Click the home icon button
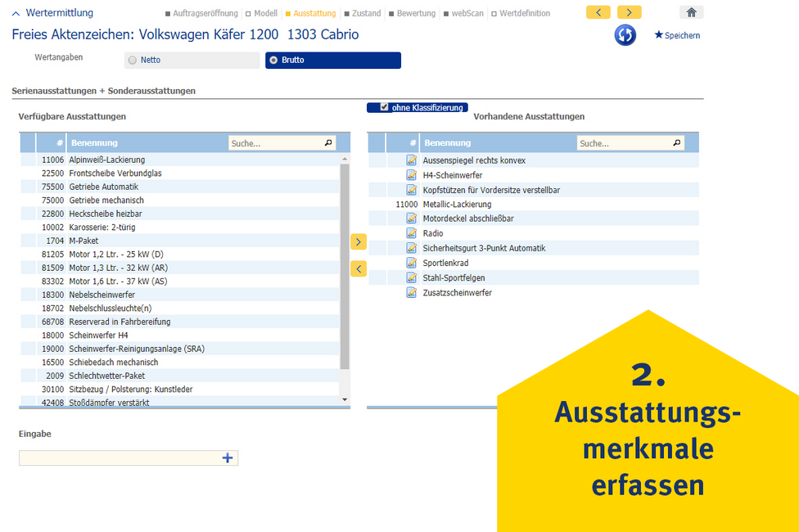The height and width of the screenshot is (532, 799). coord(691,12)
